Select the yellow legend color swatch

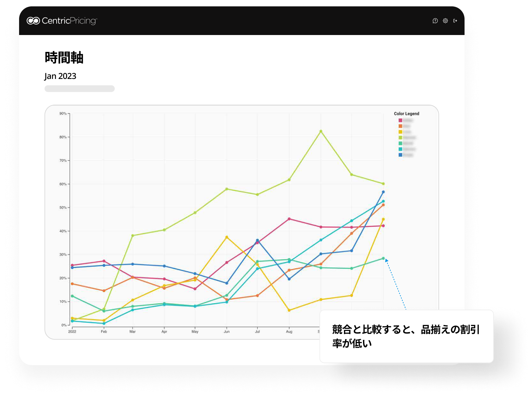[400, 132]
